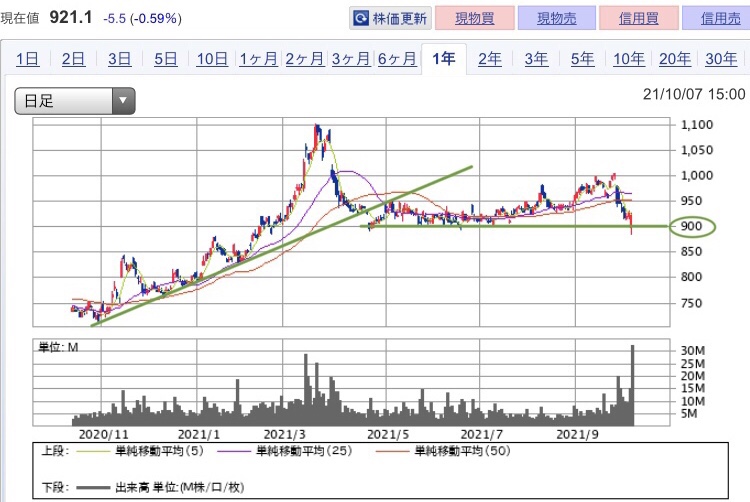Image resolution: width=750 pixels, height=502 pixels.
Task: Open the 日足 candle interval dropdown
Action: point(75,101)
